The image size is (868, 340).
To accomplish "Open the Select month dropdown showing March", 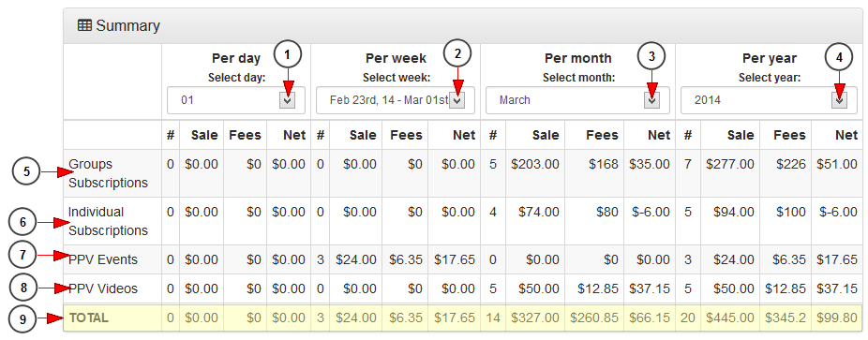I will point(577,100).
